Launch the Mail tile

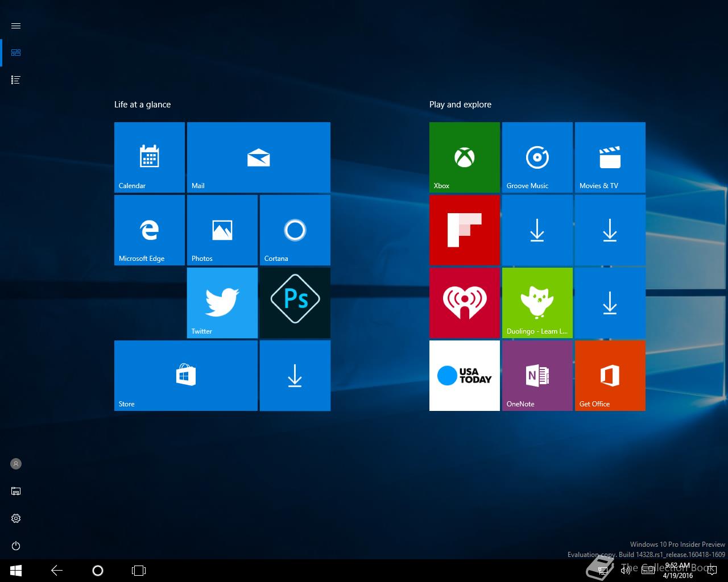click(x=259, y=157)
